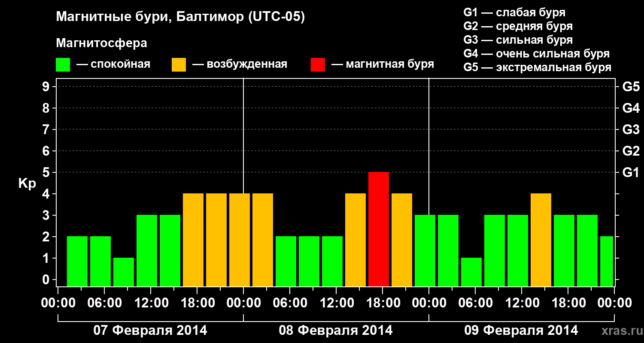Viewport: 644px width, 343px height.
Task: Click the 'G3' label on the right axis
Action: point(631,129)
